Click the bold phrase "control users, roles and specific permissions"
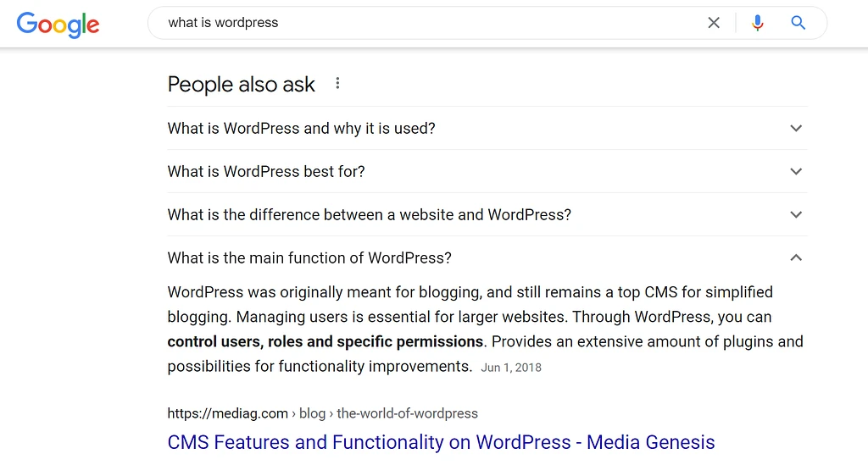 tap(325, 342)
